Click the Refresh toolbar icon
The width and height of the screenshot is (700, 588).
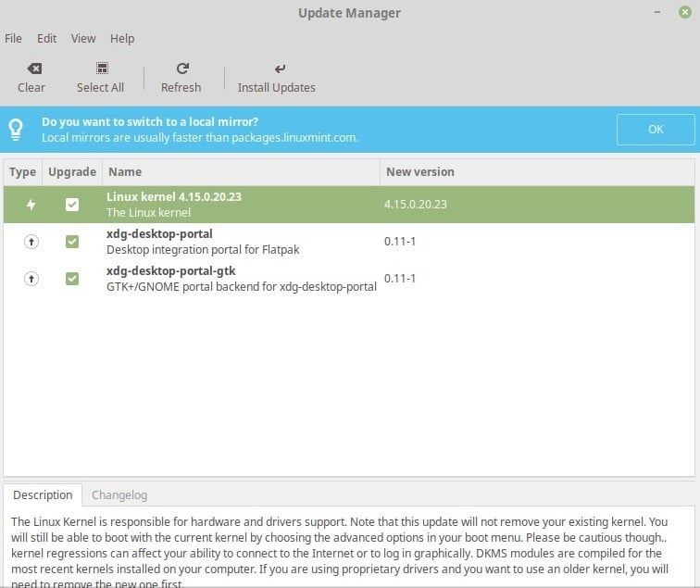pyautogui.click(x=182, y=69)
